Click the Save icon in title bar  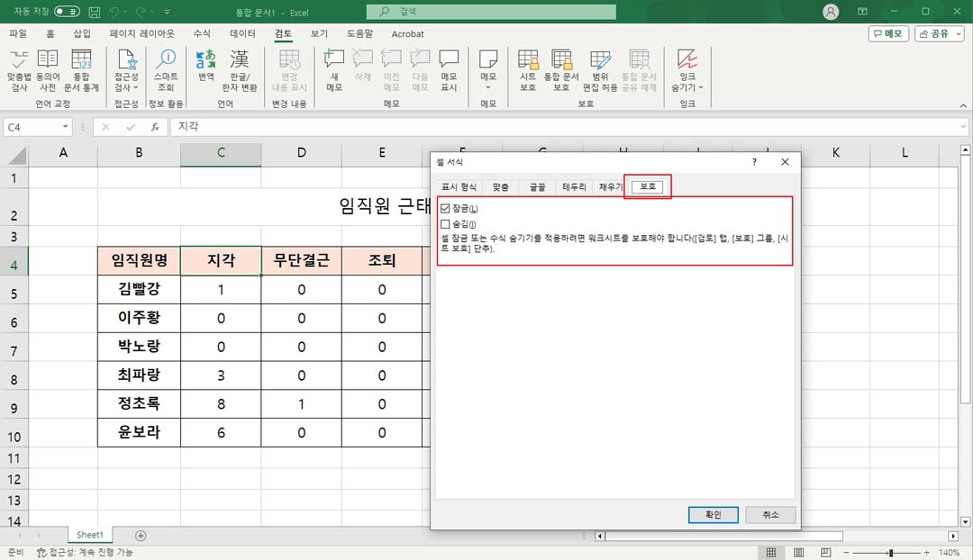pyautogui.click(x=95, y=12)
